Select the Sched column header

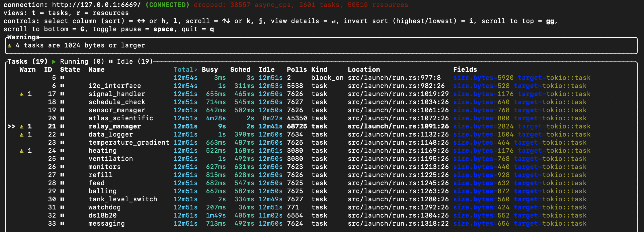tap(240, 70)
